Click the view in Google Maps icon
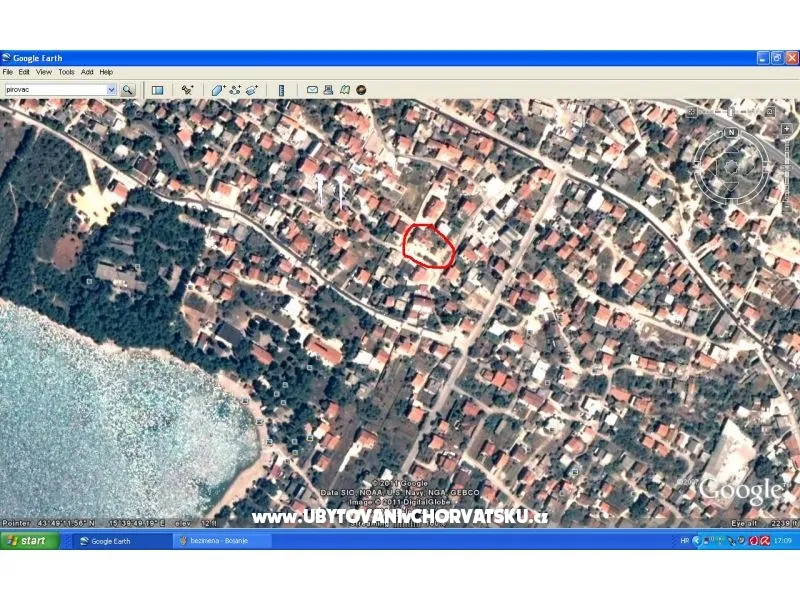 click(345, 90)
